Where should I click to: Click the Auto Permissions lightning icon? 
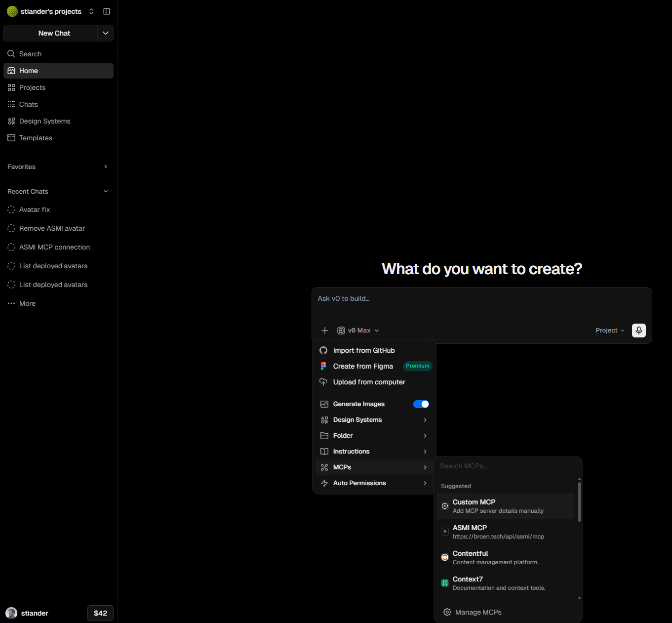click(324, 483)
